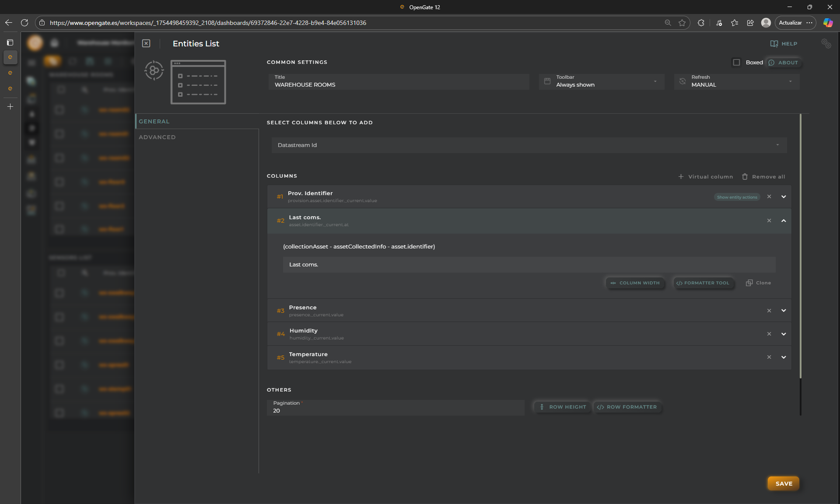Toggle Show entity actions tag
840x504 pixels.
point(737,197)
